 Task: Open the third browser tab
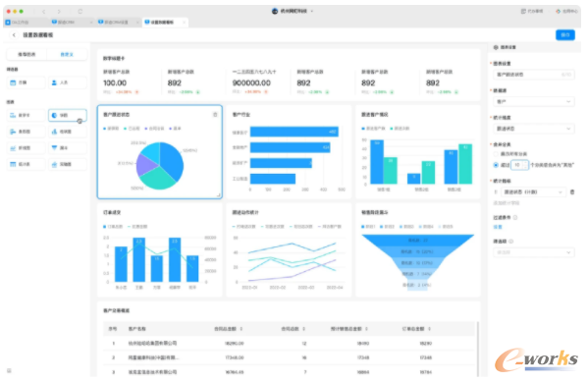(118, 23)
